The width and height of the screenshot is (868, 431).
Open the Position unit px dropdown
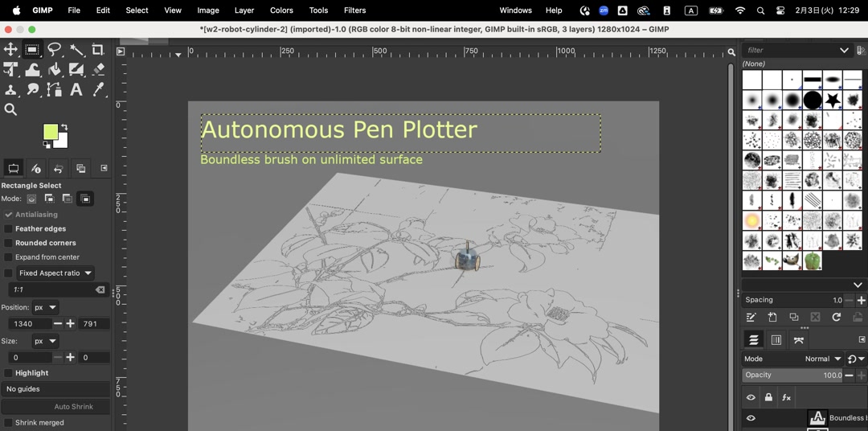coord(45,307)
